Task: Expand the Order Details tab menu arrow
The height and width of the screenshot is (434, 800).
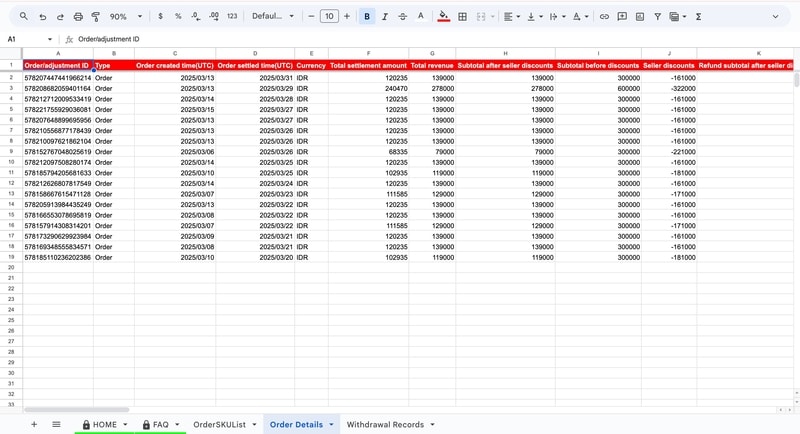Action: (x=332, y=425)
